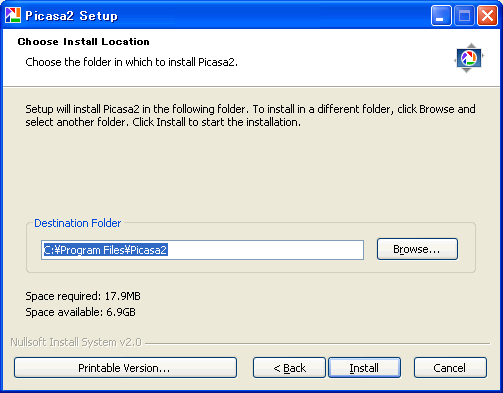Close the Picasa2 Setup window
This screenshot has height=393, width=503.
coord(487,15)
